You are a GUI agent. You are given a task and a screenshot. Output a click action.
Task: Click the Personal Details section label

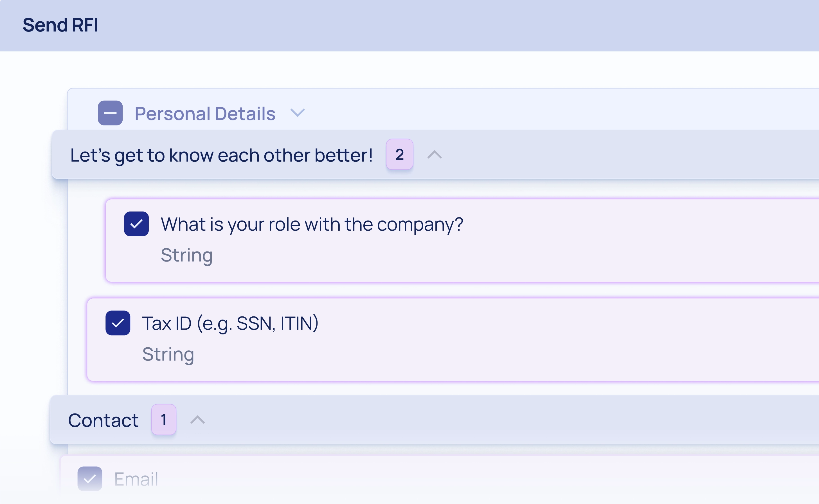click(205, 114)
